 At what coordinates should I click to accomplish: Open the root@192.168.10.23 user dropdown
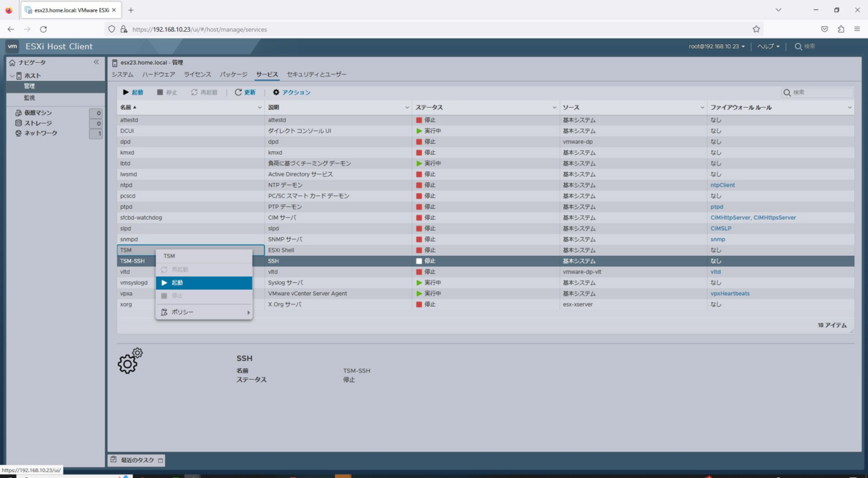coord(716,46)
